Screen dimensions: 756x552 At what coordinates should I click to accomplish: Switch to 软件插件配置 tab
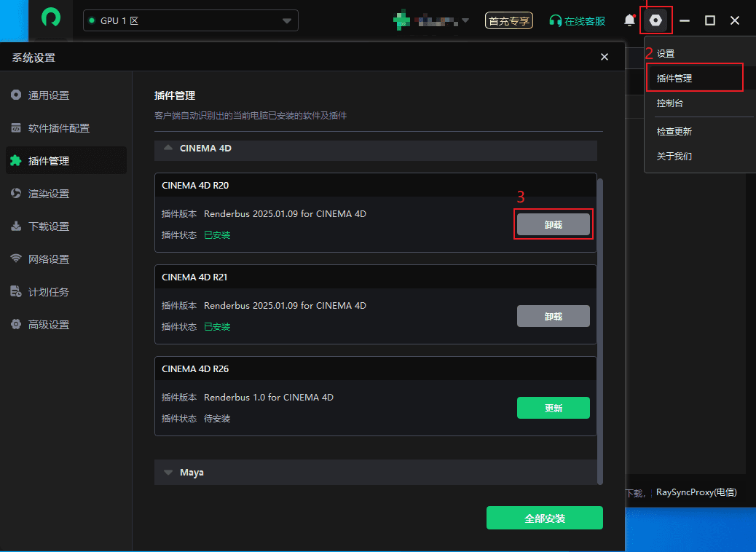66,127
